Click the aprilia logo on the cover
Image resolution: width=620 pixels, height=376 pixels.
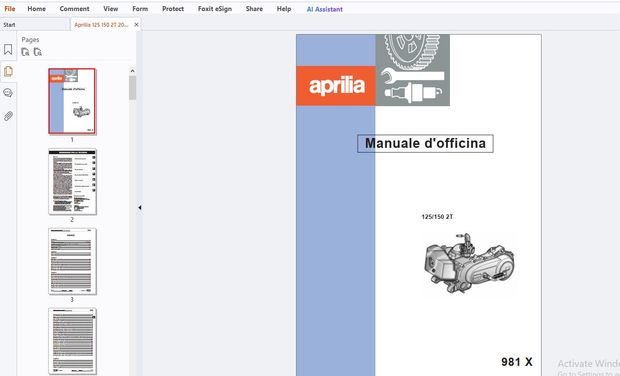pyautogui.click(x=336, y=86)
